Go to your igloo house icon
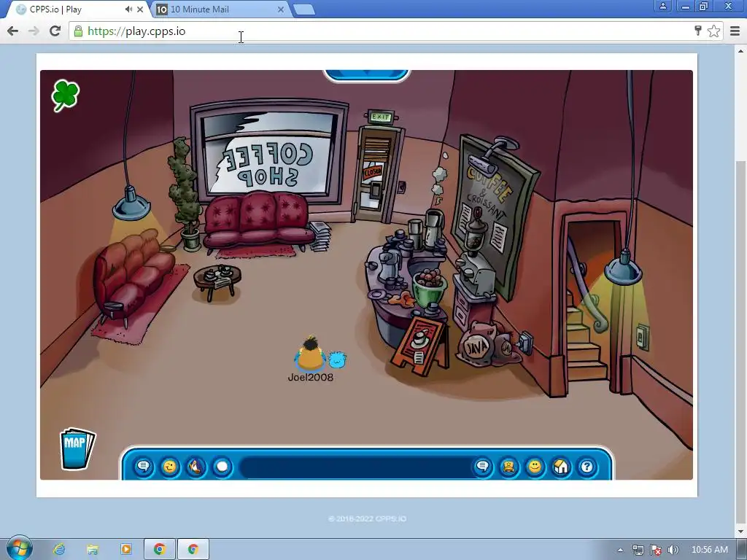 click(561, 466)
